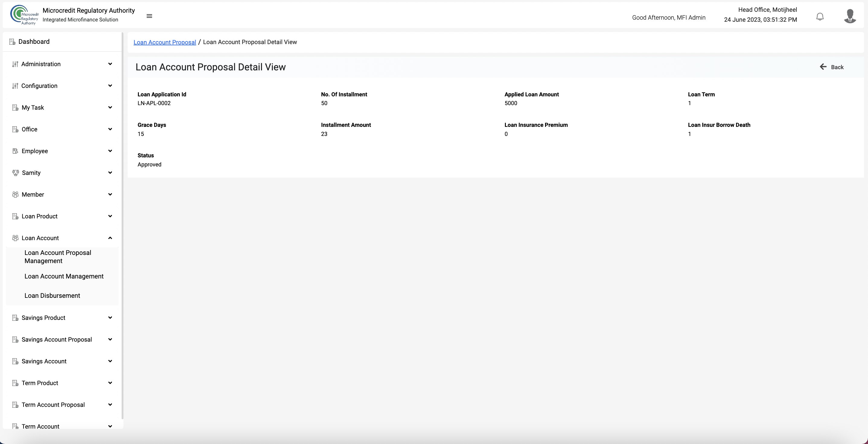The image size is (868, 444).
Task: Click the page heading Loan Account Proposal Detail View
Action: pyautogui.click(x=211, y=67)
